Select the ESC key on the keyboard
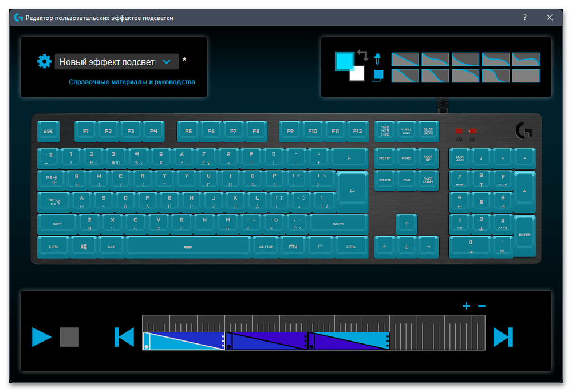The image size is (572, 392). [48, 132]
